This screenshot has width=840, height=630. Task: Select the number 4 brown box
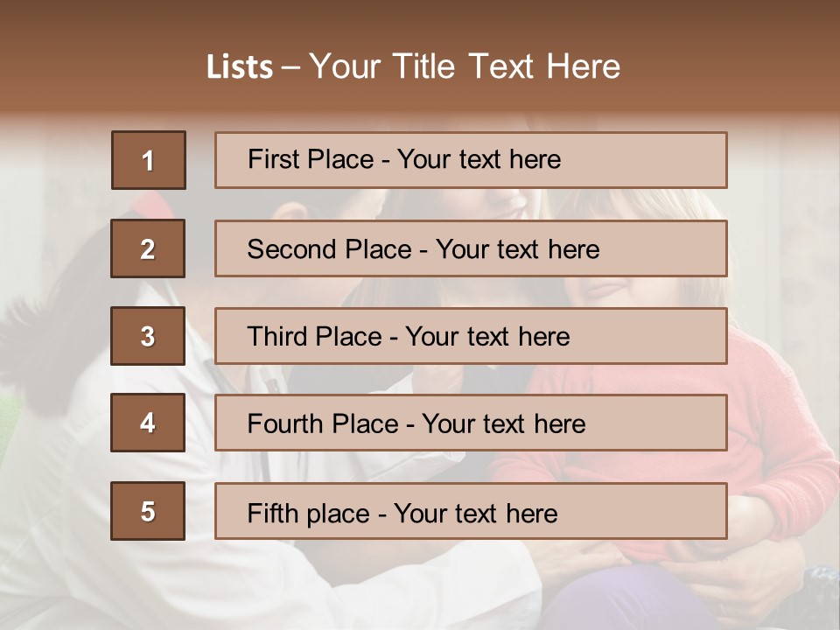[x=148, y=423]
